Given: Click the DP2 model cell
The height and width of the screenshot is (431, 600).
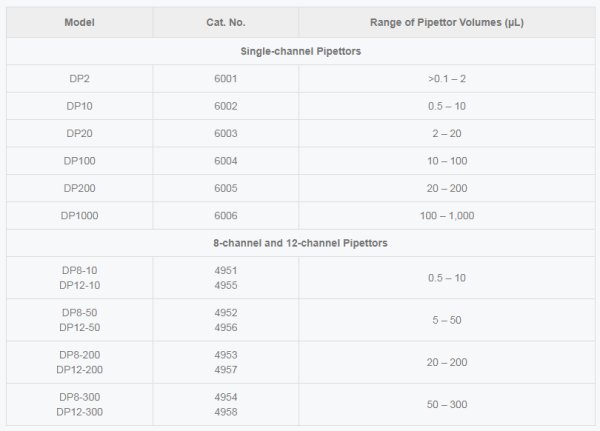Looking at the screenshot, I should click(79, 79).
